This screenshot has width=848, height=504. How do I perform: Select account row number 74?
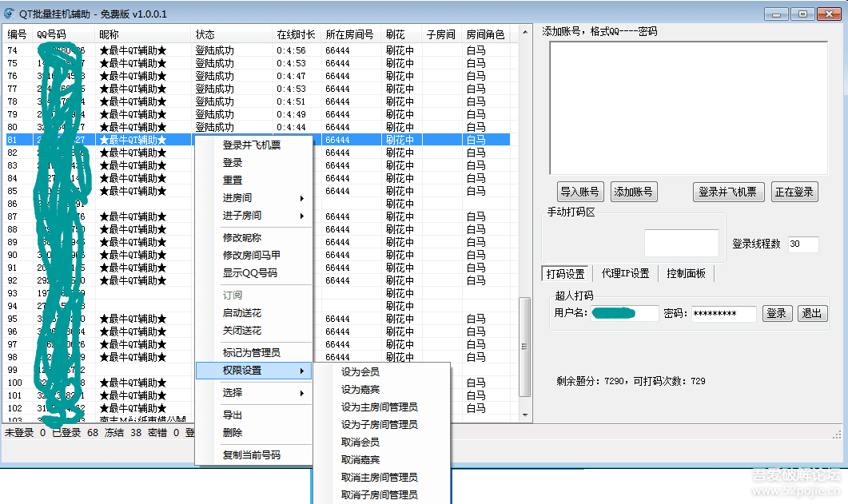coord(257,50)
